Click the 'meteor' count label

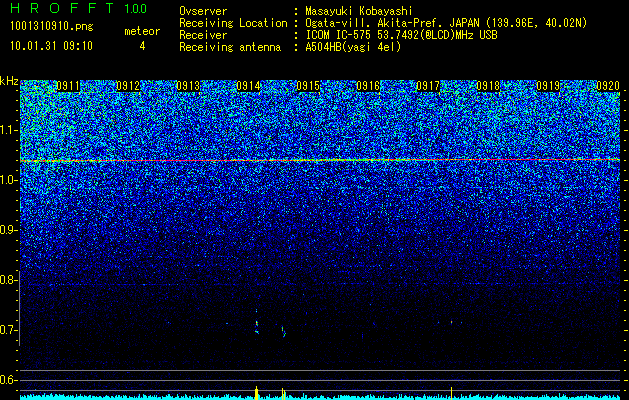(x=142, y=31)
